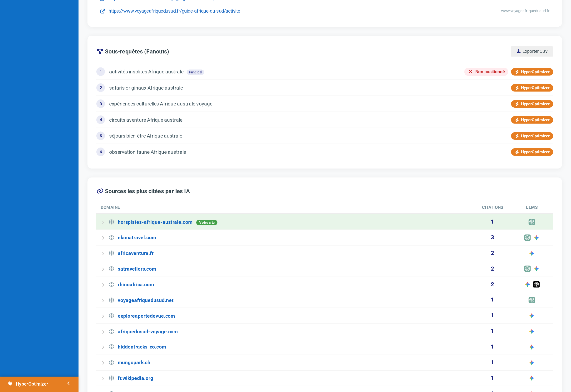Viewport: 571px width, 392px height.
Task: Expand the rhinoafrica.com citations row
Action: coord(103,285)
